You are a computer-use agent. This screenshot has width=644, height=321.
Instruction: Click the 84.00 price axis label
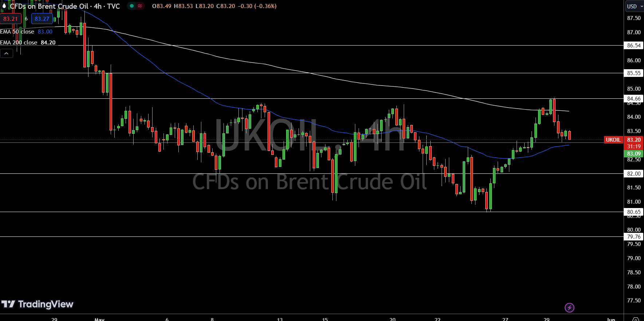(634, 117)
